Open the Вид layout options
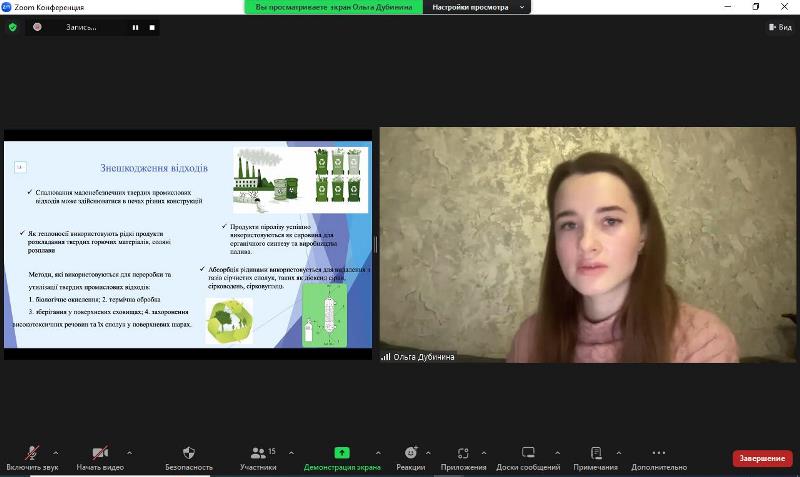 coord(780,27)
